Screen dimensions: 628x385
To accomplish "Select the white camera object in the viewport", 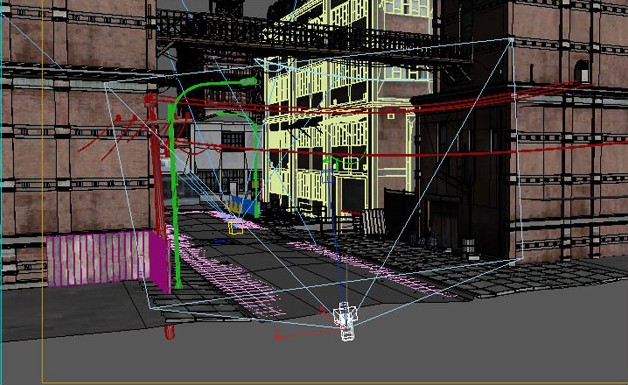I will (x=345, y=321).
